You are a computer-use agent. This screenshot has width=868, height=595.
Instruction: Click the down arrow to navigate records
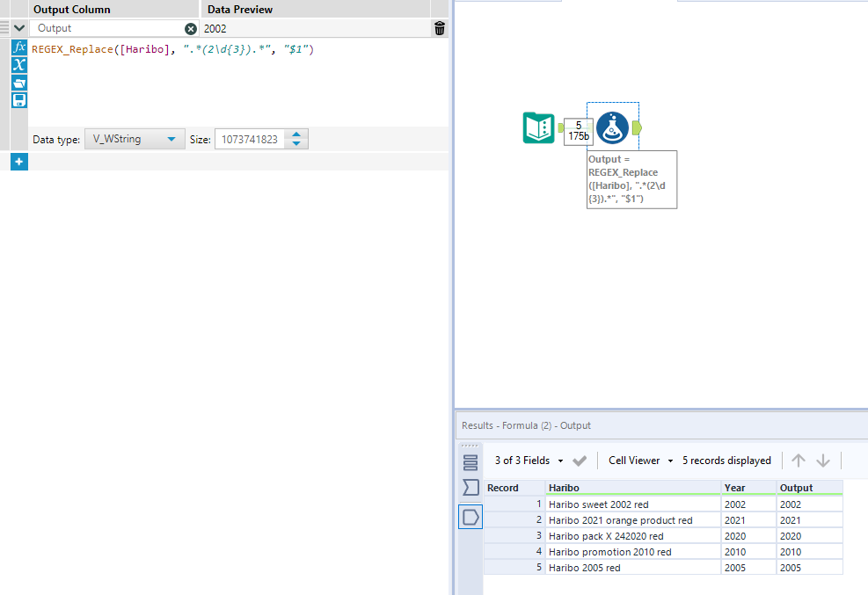pos(821,460)
